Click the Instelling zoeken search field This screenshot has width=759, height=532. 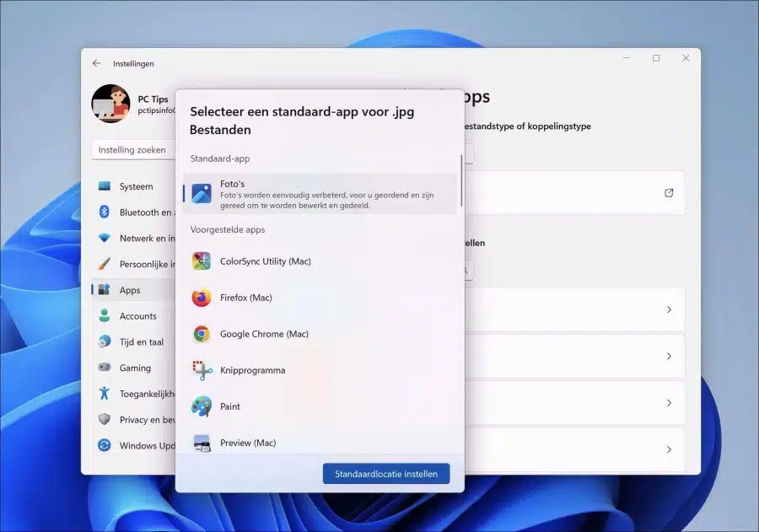coord(133,150)
